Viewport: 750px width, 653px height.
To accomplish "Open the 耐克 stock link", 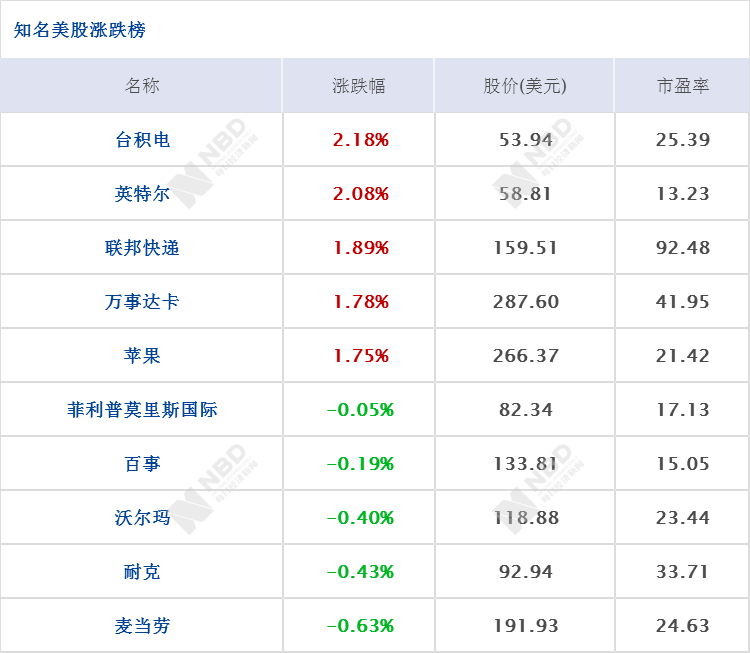I will coord(142,572).
